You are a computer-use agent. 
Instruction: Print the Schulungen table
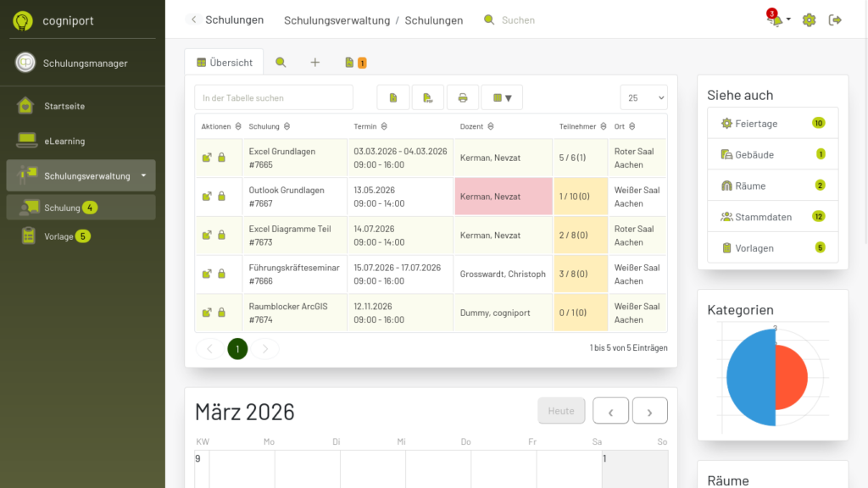(463, 97)
